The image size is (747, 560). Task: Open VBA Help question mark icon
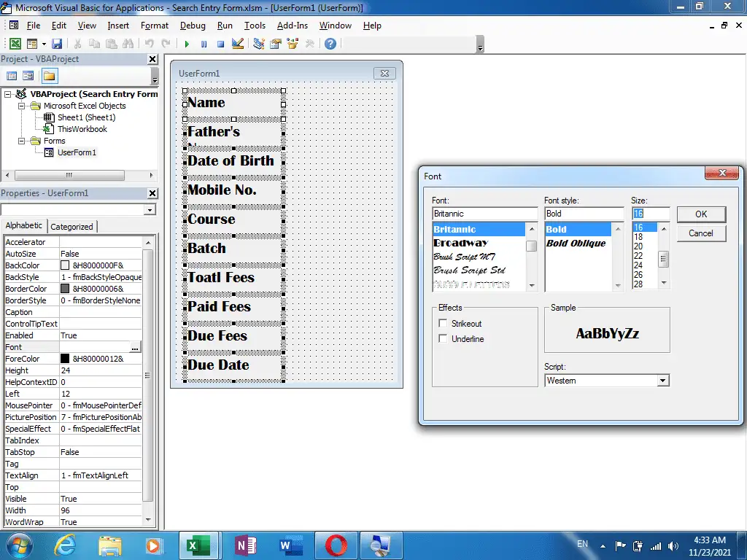pyautogui.click(x=330, y=44)
